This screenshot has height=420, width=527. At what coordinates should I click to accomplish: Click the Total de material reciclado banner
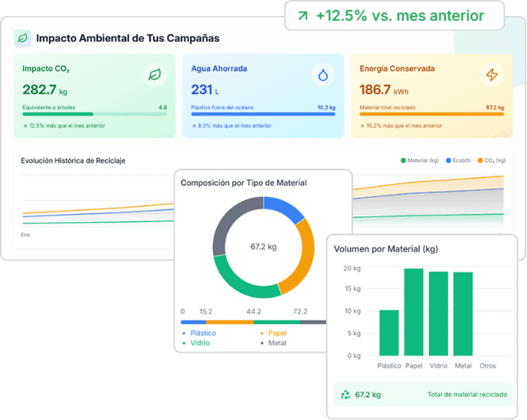click(424, 394)
